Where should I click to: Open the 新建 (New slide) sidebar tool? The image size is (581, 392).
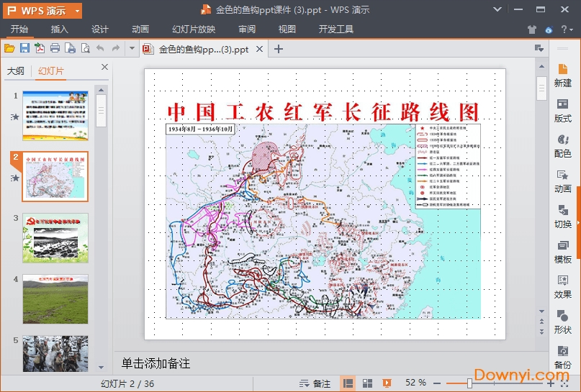point(563,75)
